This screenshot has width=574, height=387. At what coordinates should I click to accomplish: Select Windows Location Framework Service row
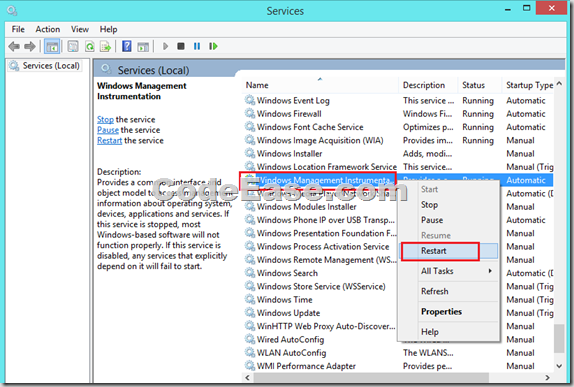398,167
